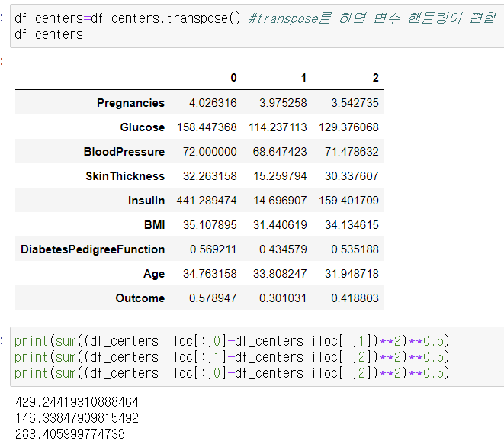Select BMI value 31.440619
This screenshot has width=504, height=444.
pos(280,225)
